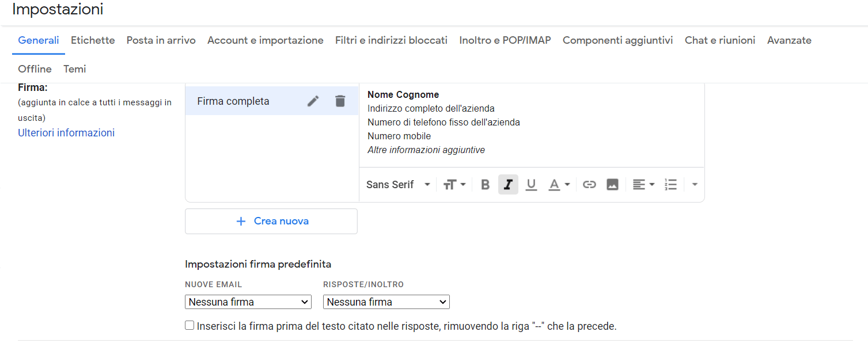Edit the Firma completa signature name
The width and height of the screenshot is (868, 343).
(x=313, y=101)
